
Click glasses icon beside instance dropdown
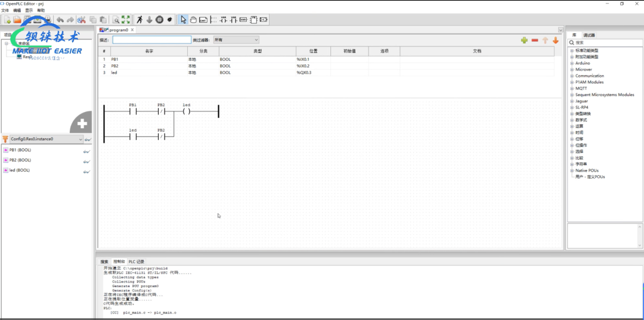point(88,139)
